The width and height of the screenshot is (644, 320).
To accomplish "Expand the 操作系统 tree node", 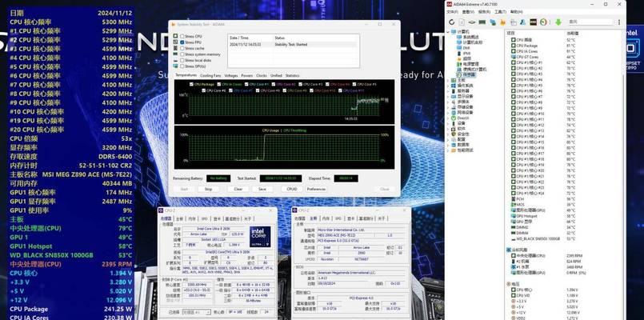I will click(448, 86).
